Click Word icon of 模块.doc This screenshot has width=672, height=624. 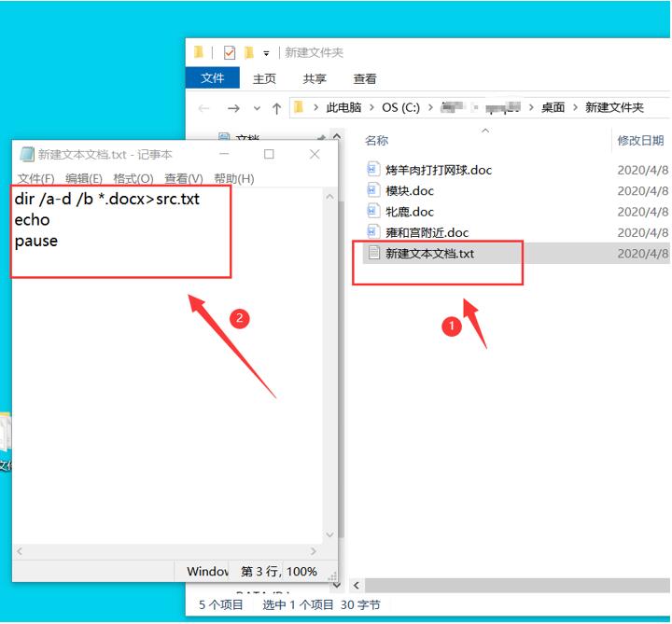(x=372, y=189)
